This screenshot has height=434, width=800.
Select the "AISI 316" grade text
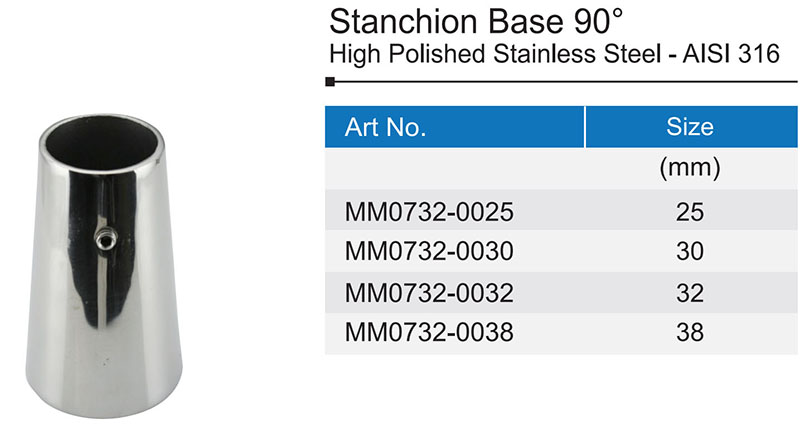point(730,55)
